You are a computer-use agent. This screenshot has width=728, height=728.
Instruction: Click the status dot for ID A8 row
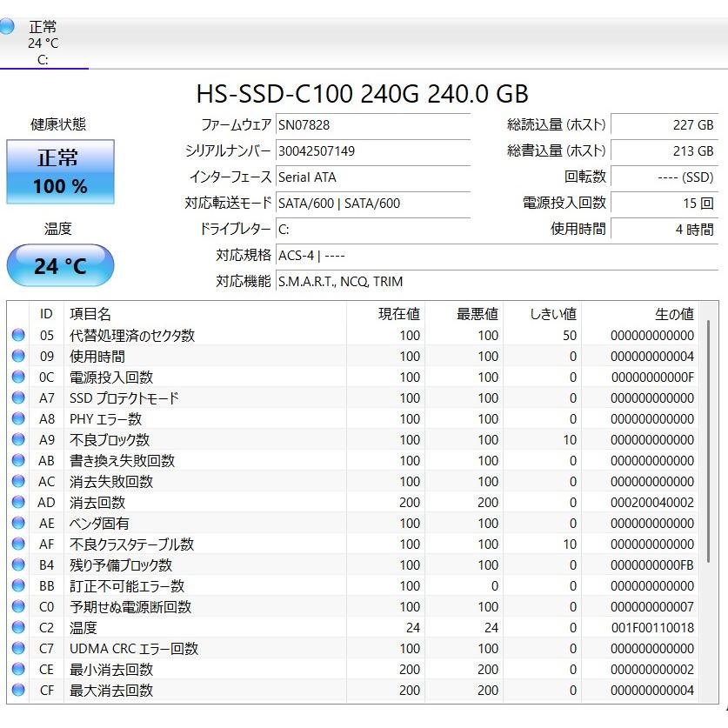tap(18, 418)
